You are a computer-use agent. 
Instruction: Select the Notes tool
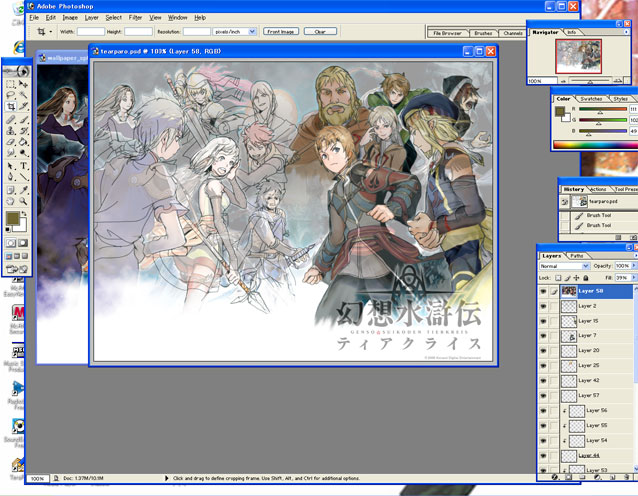[x=11, y=190]
